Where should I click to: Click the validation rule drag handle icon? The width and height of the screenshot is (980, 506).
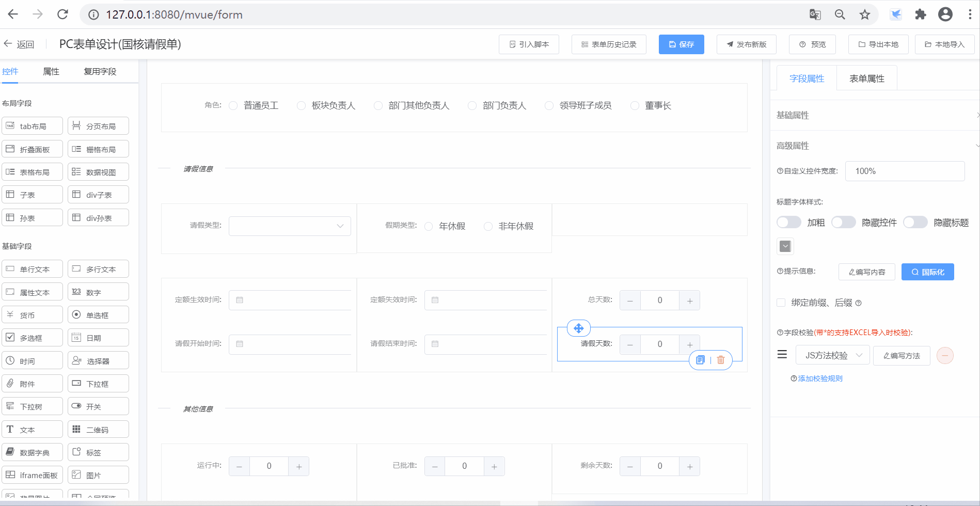[x=782, y=355]
